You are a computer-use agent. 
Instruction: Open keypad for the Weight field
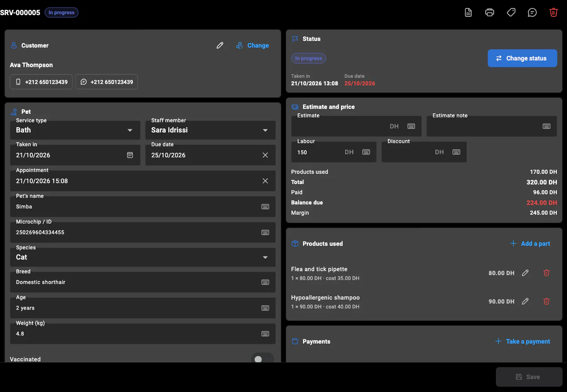[x=265, y=334]
